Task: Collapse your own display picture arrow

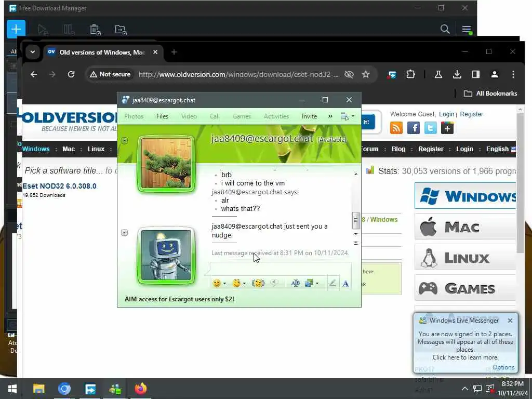Action: click(x=125, y=232)
